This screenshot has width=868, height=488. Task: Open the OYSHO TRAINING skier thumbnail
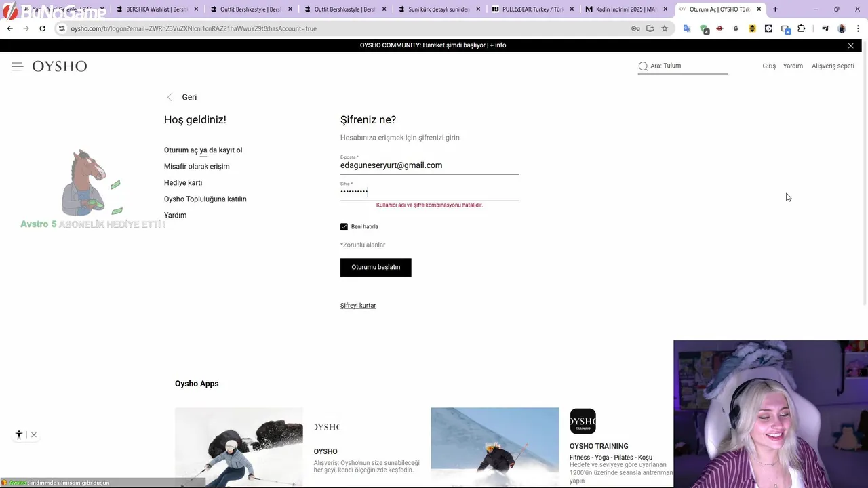tap(494, 447)
